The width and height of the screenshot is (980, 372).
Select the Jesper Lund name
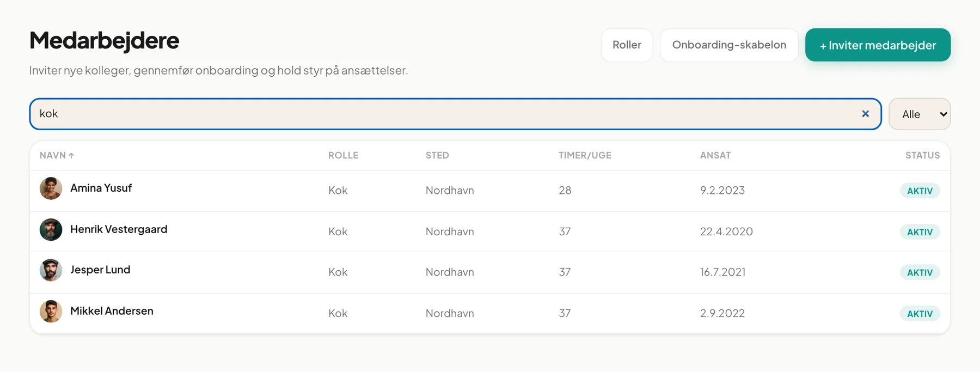[x=100, y=270]
